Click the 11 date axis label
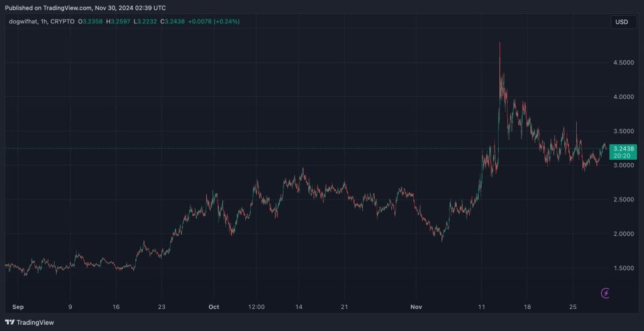This screenshot has height=331, width=644. (481, 306)
